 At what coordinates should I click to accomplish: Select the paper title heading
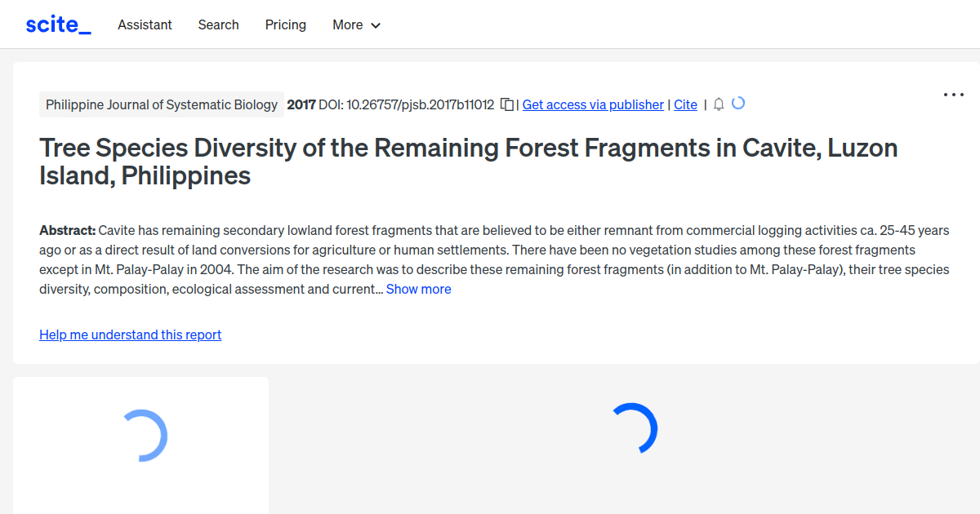point(468,161)
